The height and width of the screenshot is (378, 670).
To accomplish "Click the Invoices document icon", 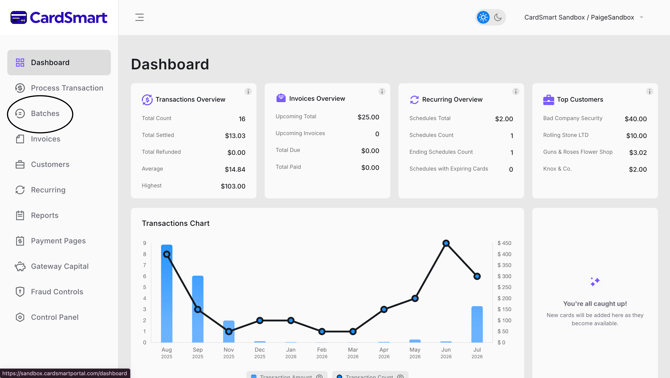I will pyautogui.click(x=20, y=139).
